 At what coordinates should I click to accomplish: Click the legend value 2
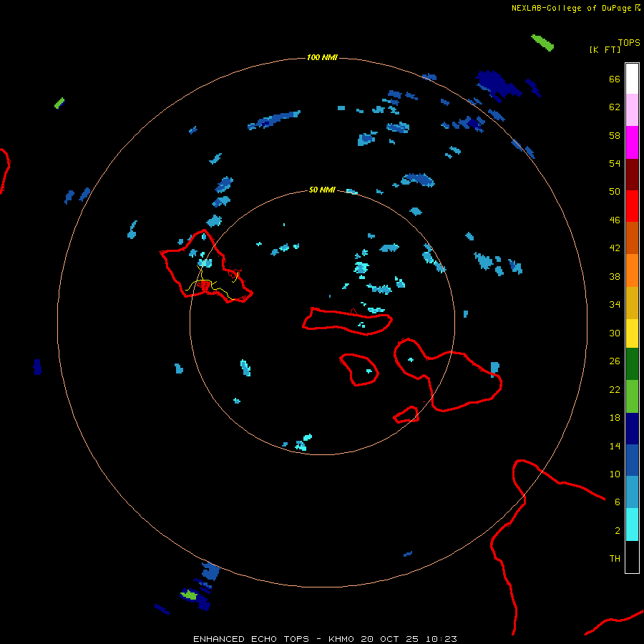pos(618,531)
